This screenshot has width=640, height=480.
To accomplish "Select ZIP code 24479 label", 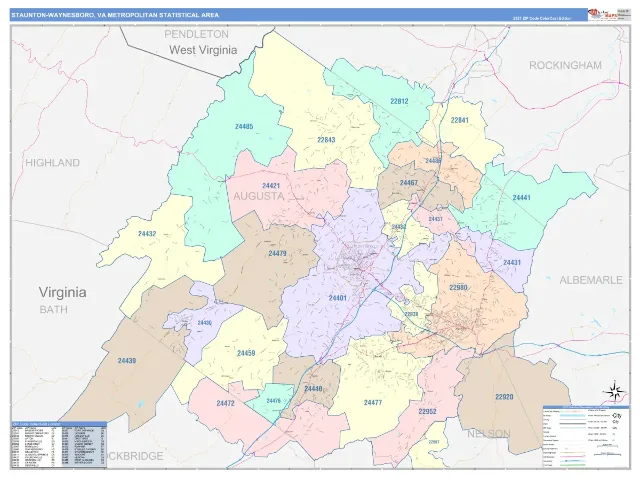I will click(277, 253).
